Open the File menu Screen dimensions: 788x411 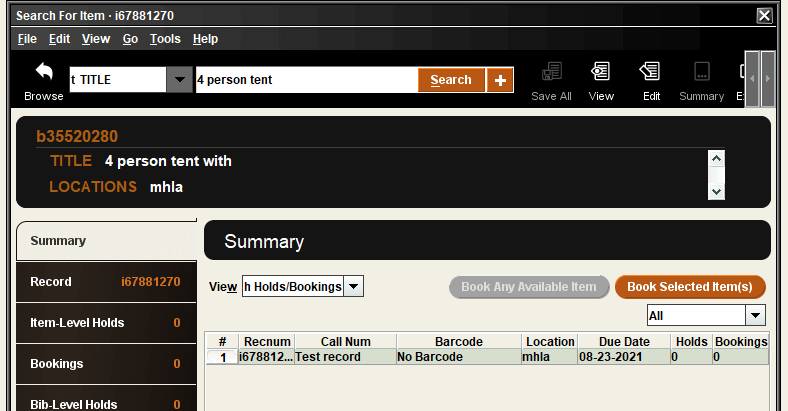pyautogui.click(x=27, y=39)
